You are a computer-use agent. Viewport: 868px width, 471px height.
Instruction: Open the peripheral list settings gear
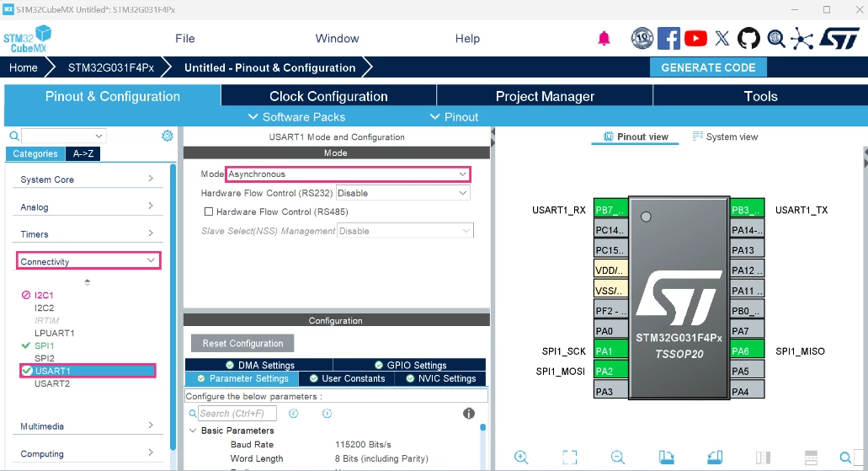168,136
